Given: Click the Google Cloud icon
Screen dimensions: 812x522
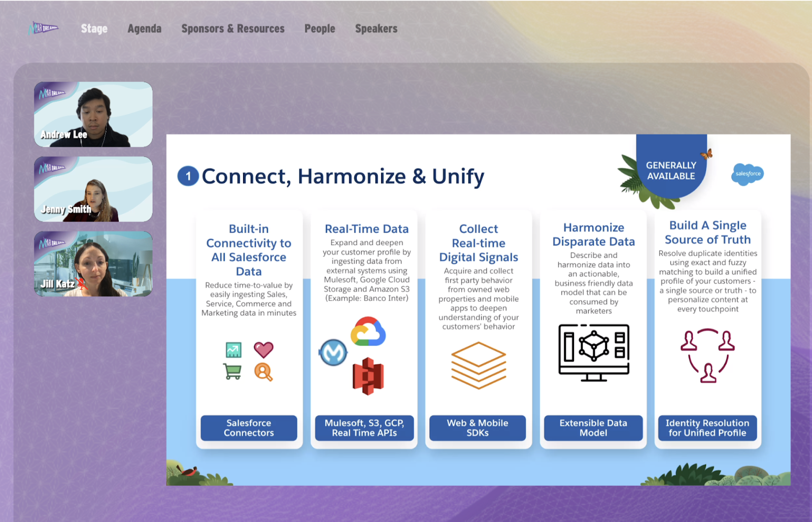Looking at the screenshot, I should click(x=368, y=331).
